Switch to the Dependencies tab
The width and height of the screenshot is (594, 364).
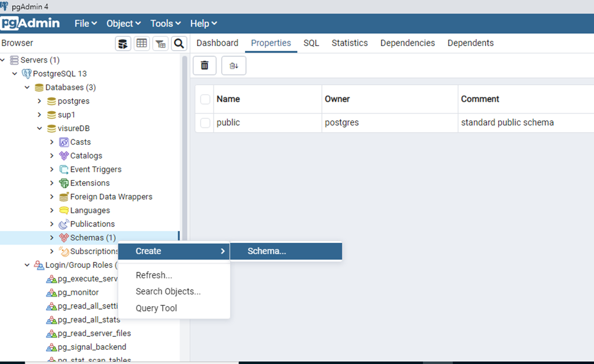[408, 43]
